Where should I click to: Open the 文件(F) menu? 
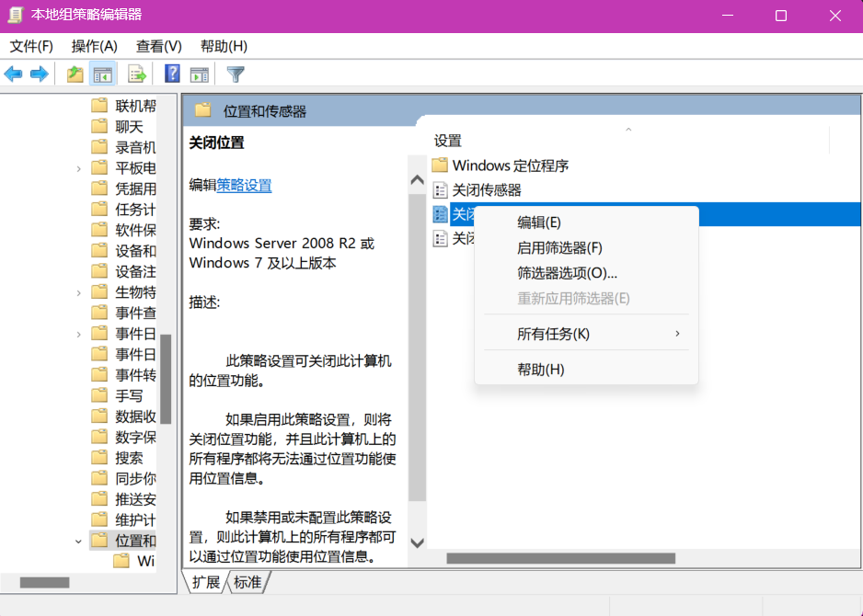coord(31,46)
